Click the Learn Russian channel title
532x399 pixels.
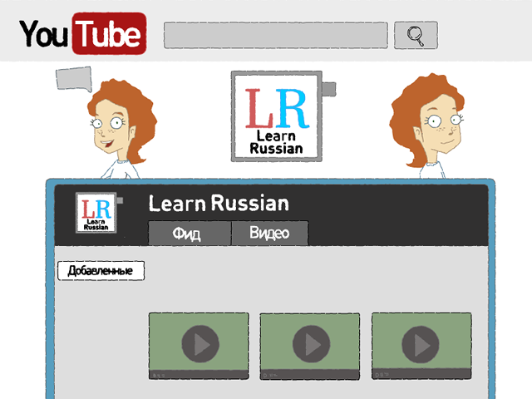219,204
